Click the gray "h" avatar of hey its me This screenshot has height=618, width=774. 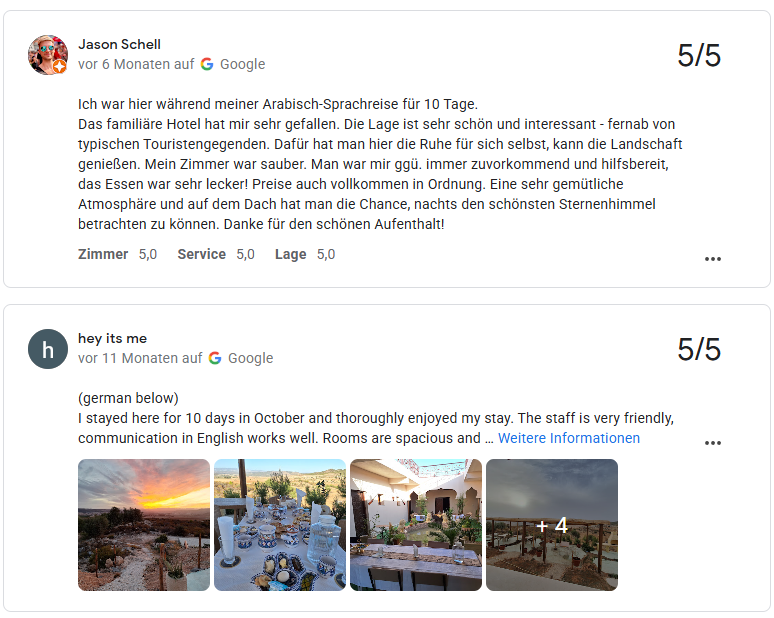[47, 349]
